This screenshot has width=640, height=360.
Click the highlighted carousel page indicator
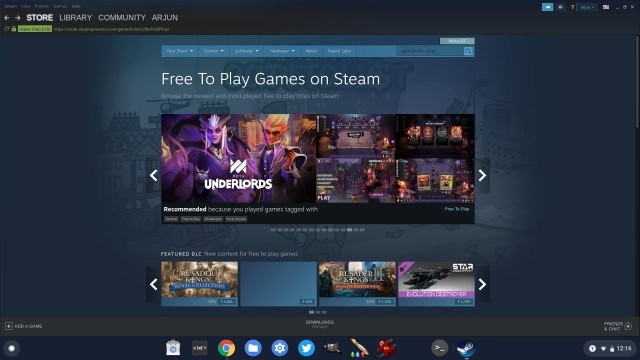pos(349,230)
